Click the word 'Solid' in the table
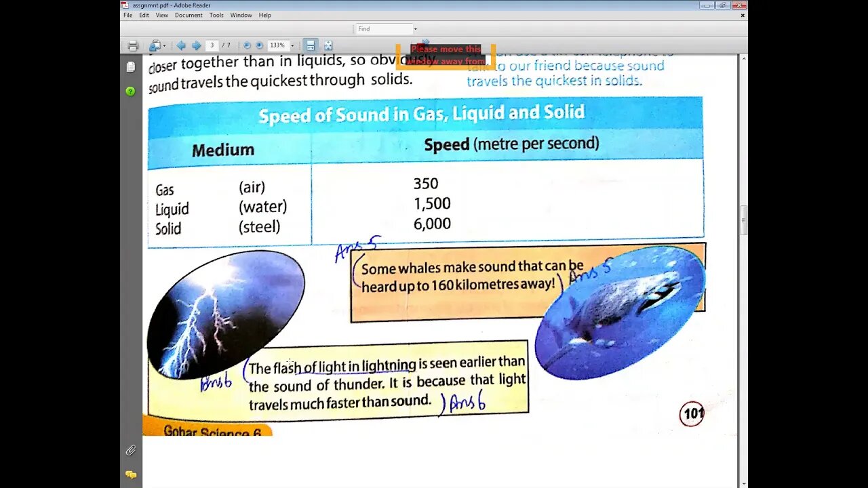Screen dimensions: 868x488 point(168,228)
